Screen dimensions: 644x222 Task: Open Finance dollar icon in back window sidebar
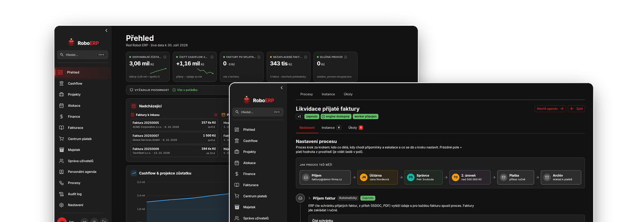(61, 117)
